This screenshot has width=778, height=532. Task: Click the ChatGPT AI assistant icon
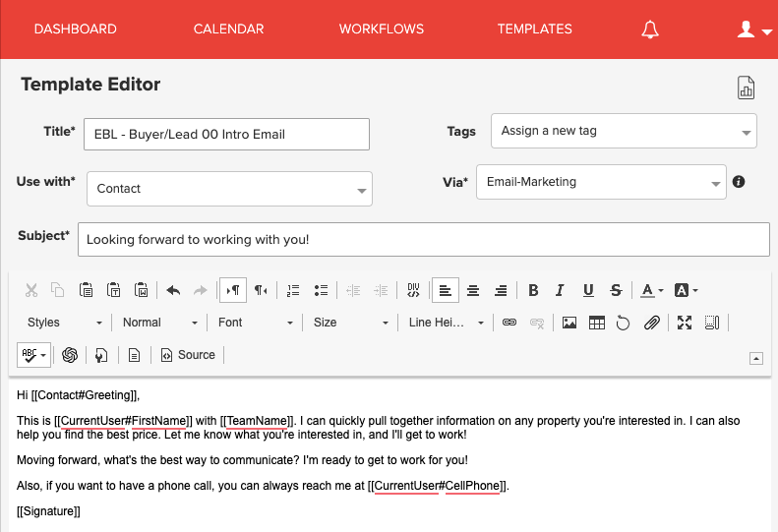tap(70, 355)
